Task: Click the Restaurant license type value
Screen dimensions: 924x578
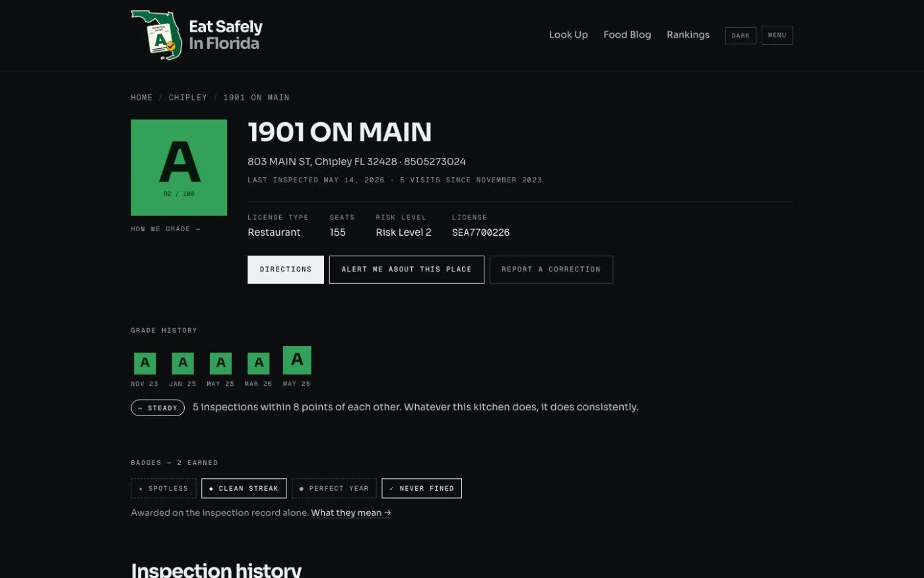Action: click(x=274, y=233)
